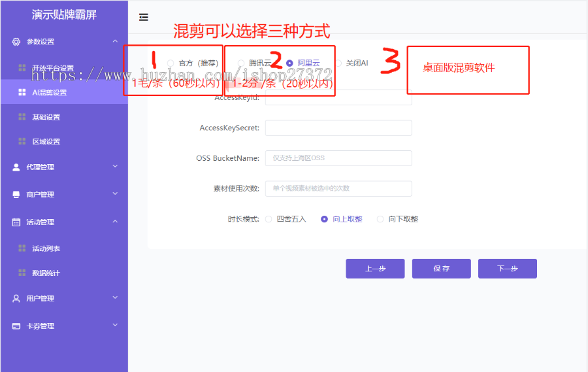Focus the 素材使用次数 input field

click(338, 188)
